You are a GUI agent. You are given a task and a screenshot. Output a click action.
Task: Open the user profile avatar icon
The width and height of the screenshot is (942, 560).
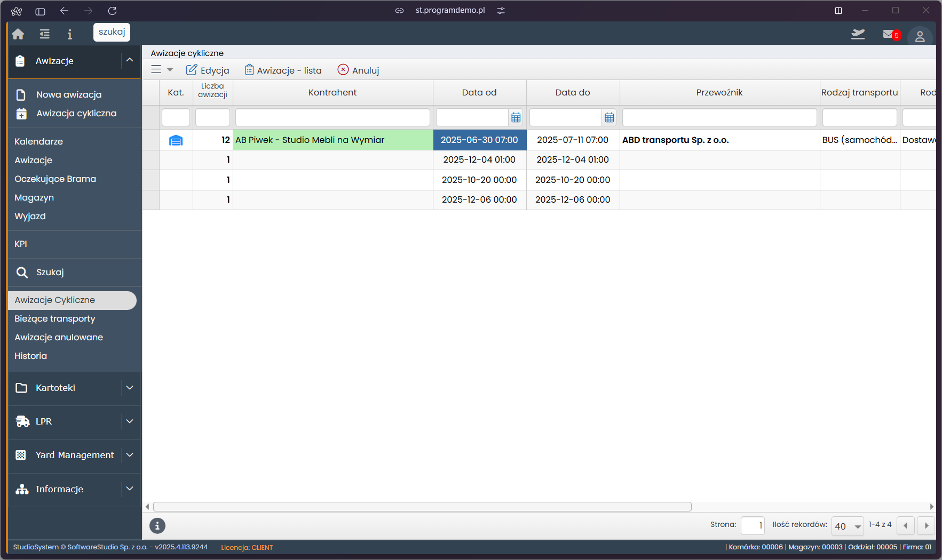point(920,36)
